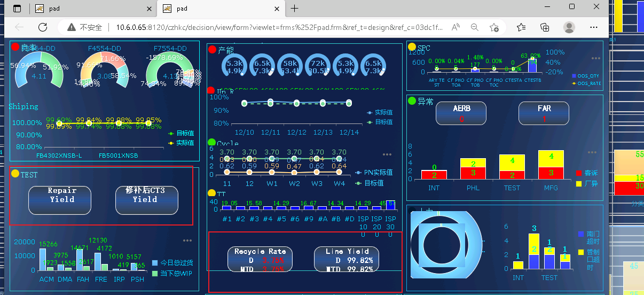Open the Recycle Rate panel button
The width and height of the screenshot is (644, 295).
(x=260, y=259)
